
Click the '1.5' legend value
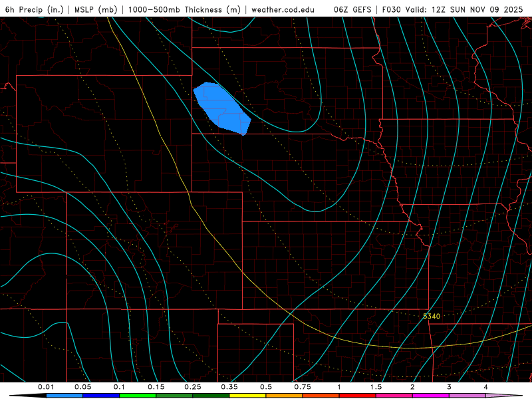click(376, 387)
